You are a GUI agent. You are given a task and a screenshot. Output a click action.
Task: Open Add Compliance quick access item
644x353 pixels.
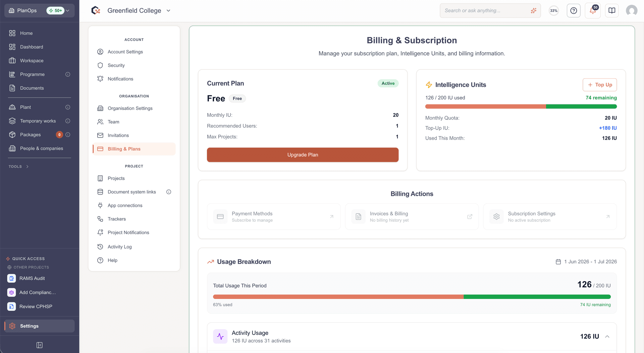tap(40, 293)
